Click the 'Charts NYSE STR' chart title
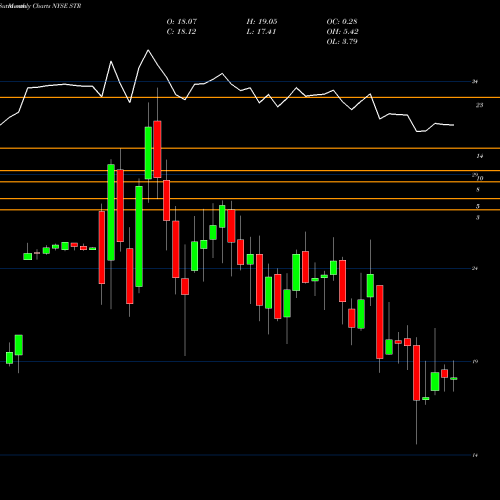This screenshot has width=500, height=500. pos(57,6)
